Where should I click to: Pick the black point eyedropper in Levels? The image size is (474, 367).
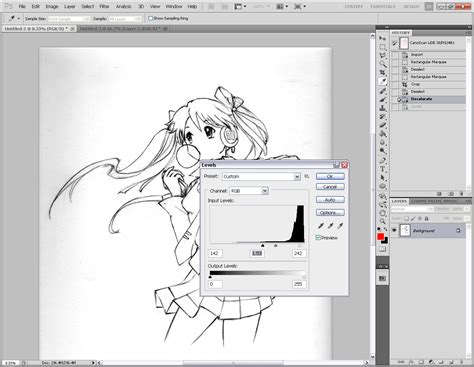click(321, 226)
